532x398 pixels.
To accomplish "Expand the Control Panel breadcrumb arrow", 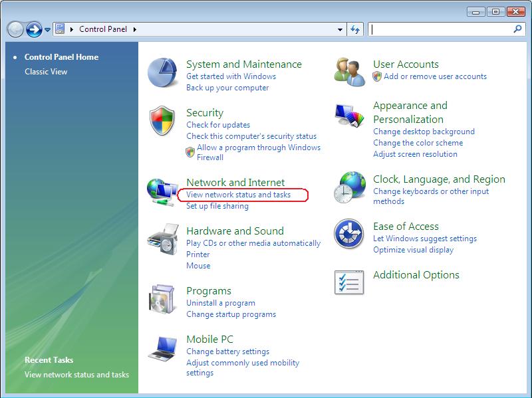I will point(134,29).
